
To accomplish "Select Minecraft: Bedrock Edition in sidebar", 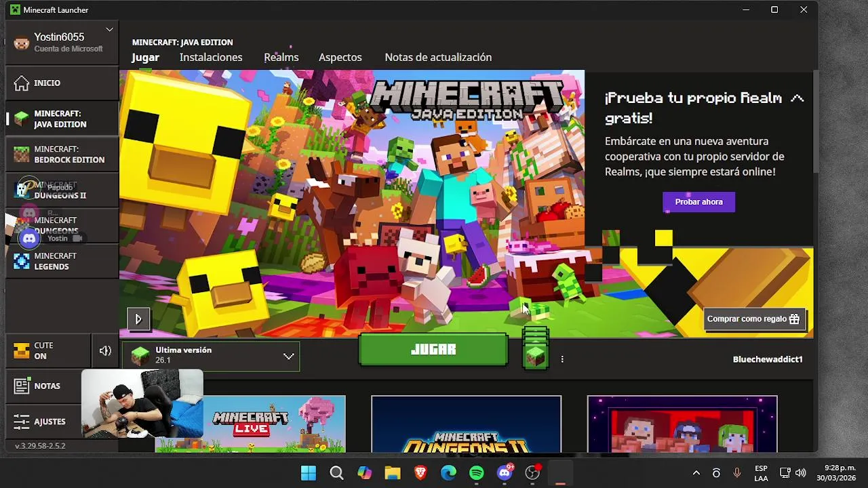I will tap(62, 155).
